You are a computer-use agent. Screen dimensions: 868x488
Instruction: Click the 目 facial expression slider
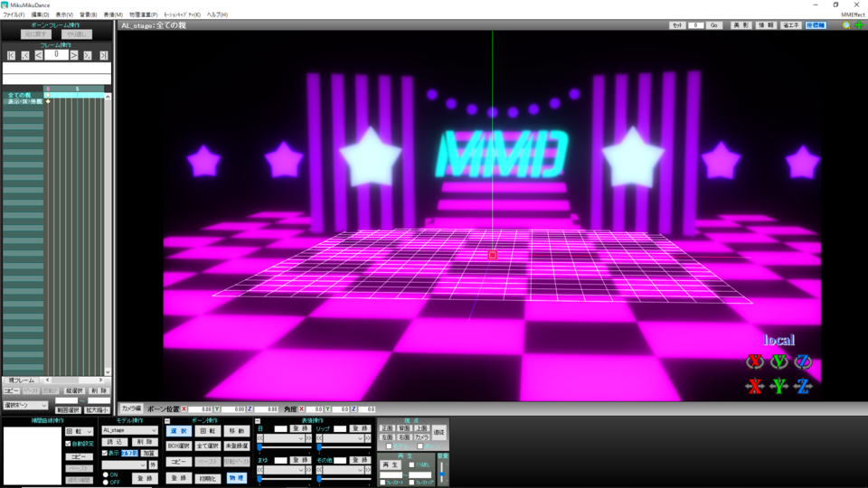click(x=283, y=447)
